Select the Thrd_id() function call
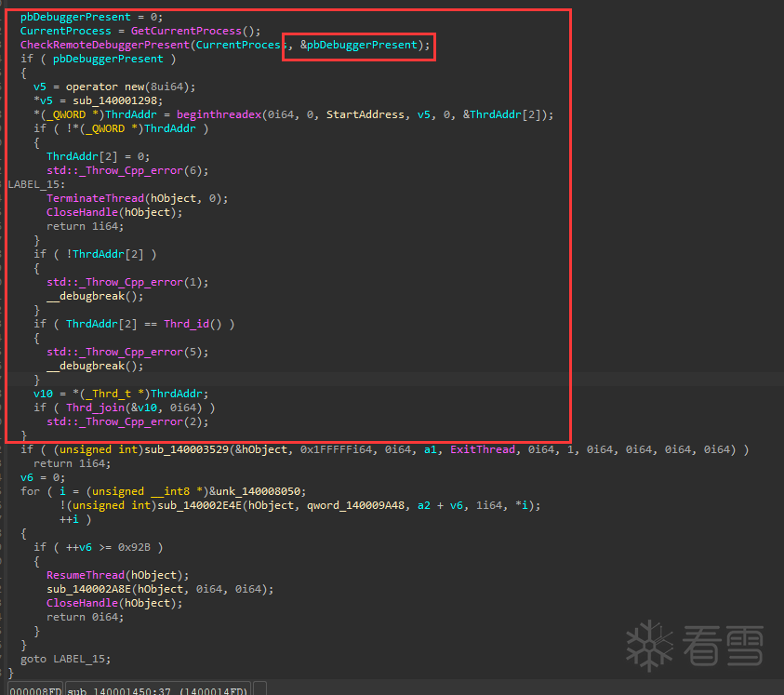The width and height of the screenshot is (784, 695). tap(193, 324)
